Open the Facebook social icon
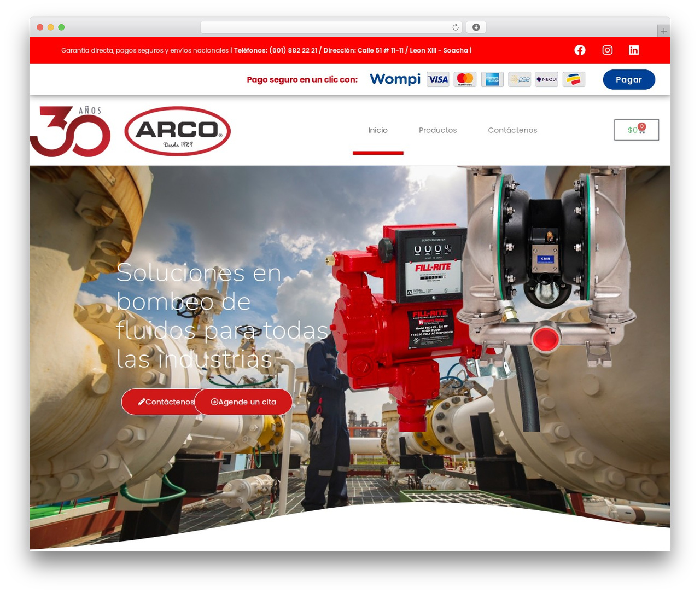This screenshot has width=700, height=593. (x=580, y=50)
